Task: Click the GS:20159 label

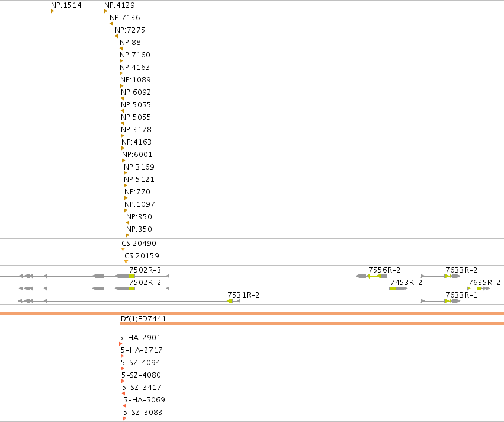Action: [142, 256]
